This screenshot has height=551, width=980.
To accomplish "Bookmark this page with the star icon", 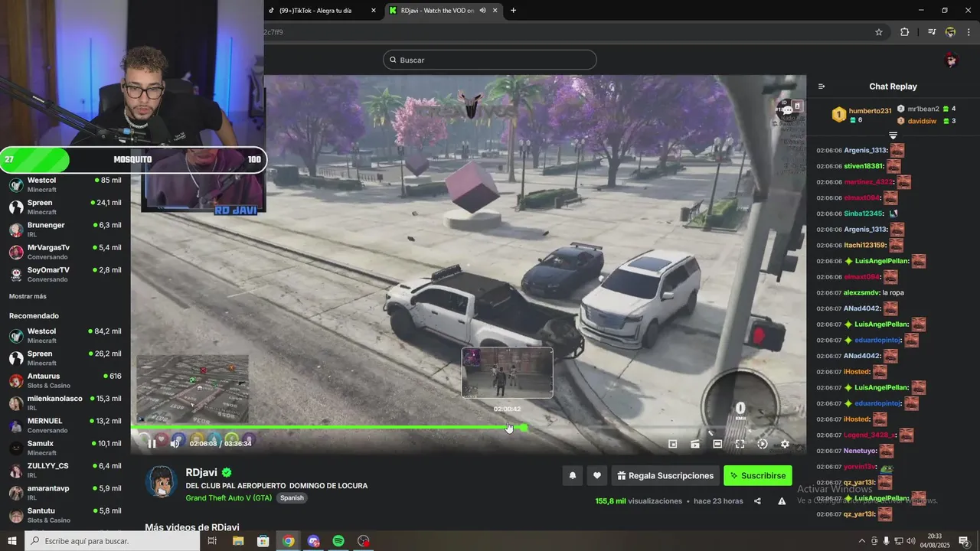I will [879, 32].
